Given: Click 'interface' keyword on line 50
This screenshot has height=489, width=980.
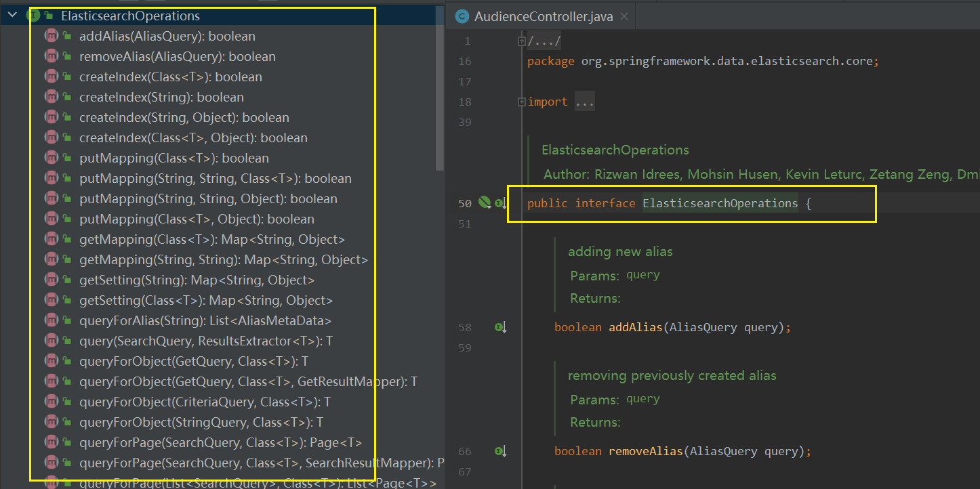Looking at the screenshot, I should tap(605, 203).
